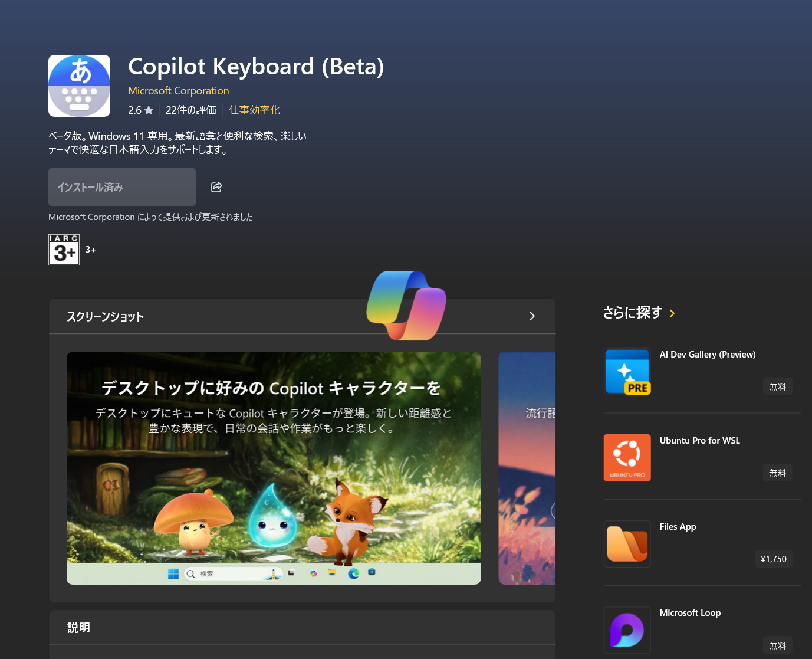
Task: Open the Copilot character screenshot thumbnail
Action: click(x=274, y=468)
